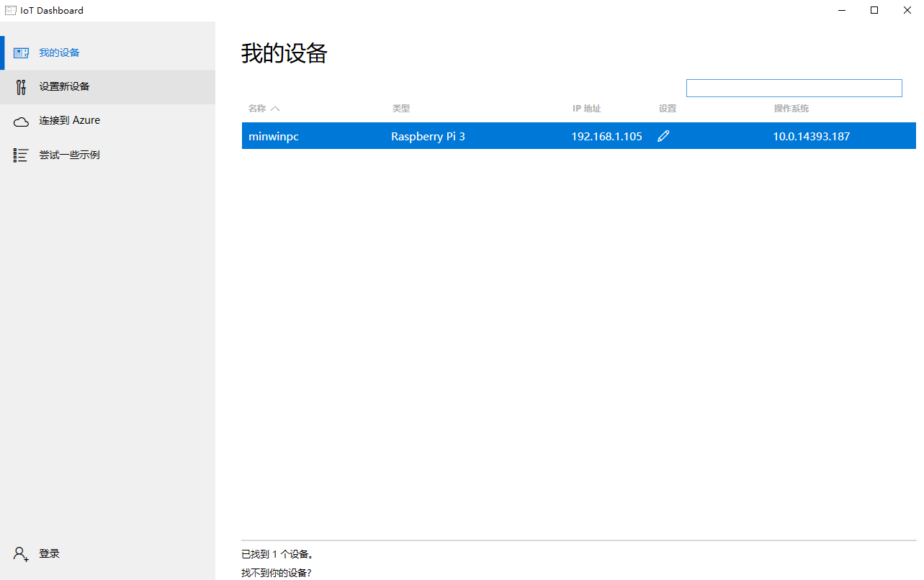Minimize the IoT Dashboard window
This screenshot has height=580, width=924.
[x=841, y=10]
